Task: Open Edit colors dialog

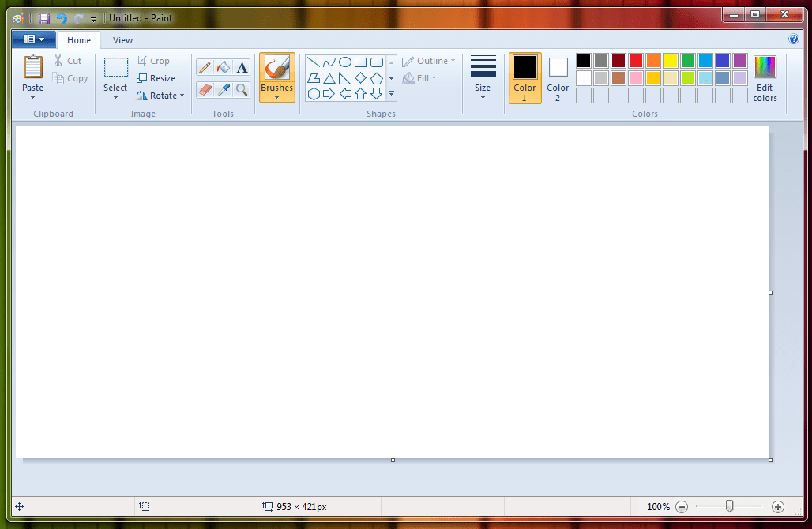Action: pyautogui.click(x=765, y=77)
